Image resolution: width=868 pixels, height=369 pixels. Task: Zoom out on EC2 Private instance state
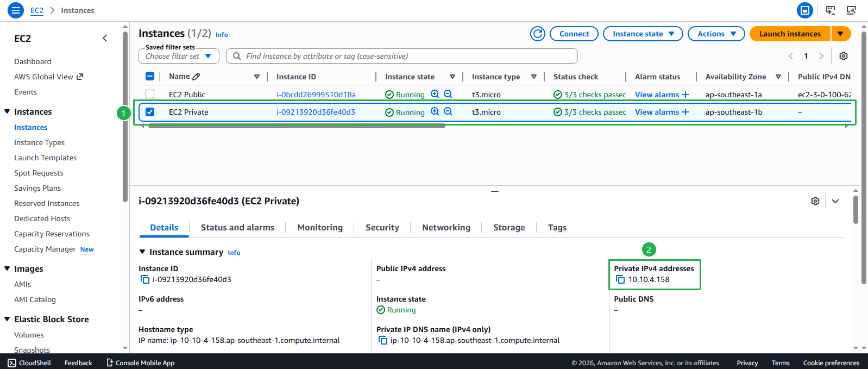[x=448, y=111]
